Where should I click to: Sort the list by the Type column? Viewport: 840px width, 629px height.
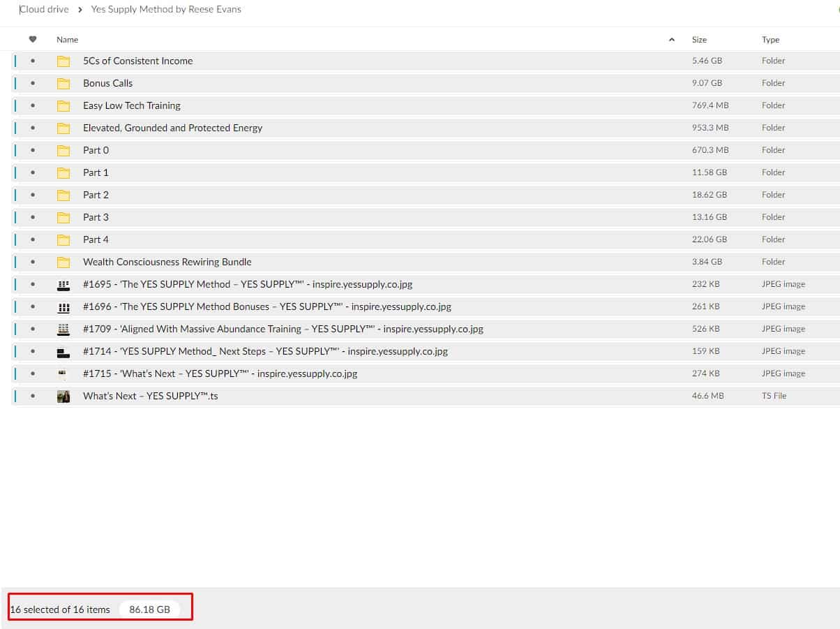pyautogui.click(x=770, y=40)
